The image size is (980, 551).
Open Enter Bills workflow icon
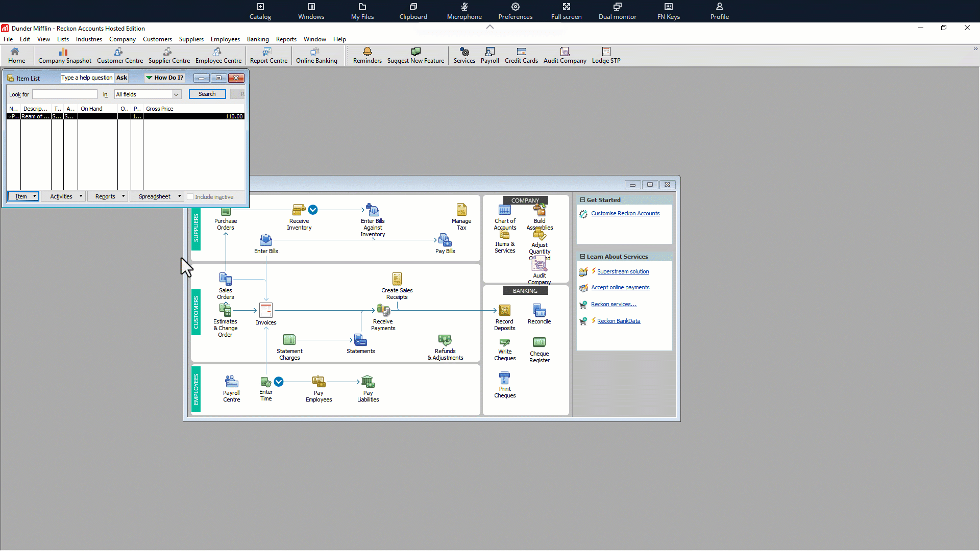point(266,244)
